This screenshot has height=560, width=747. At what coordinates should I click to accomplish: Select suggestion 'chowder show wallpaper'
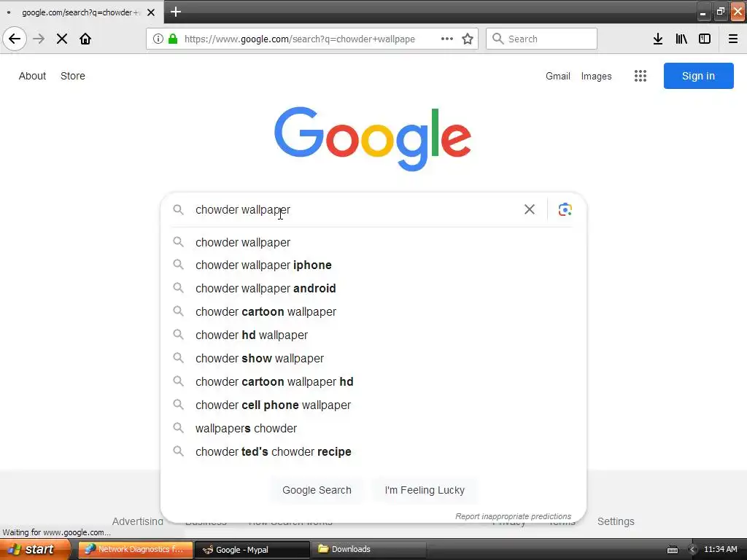[373, 358]
